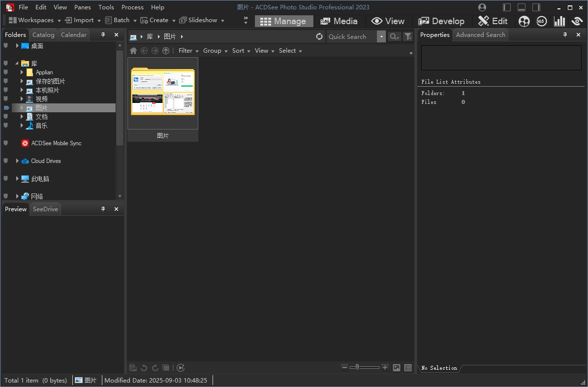The width and height of the screenshot is (588, 387).
Task: Open the People mode icon
Action: pyautogui.click(x=525, y=21)
